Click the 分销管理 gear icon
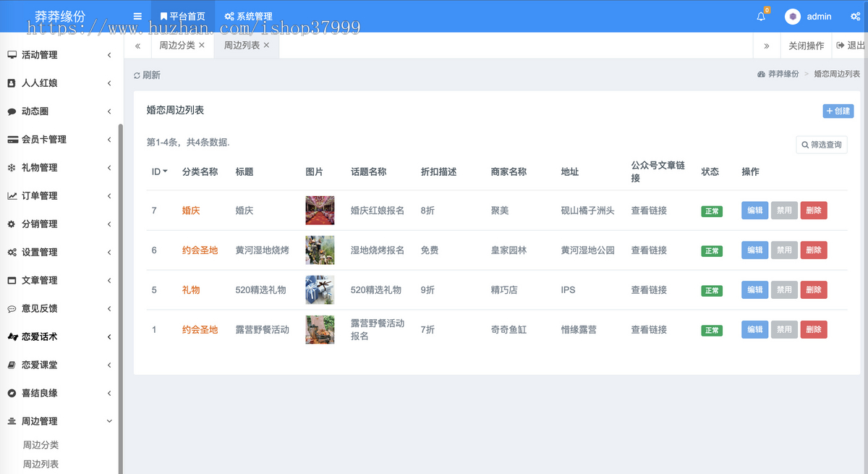 pos(12,224)
